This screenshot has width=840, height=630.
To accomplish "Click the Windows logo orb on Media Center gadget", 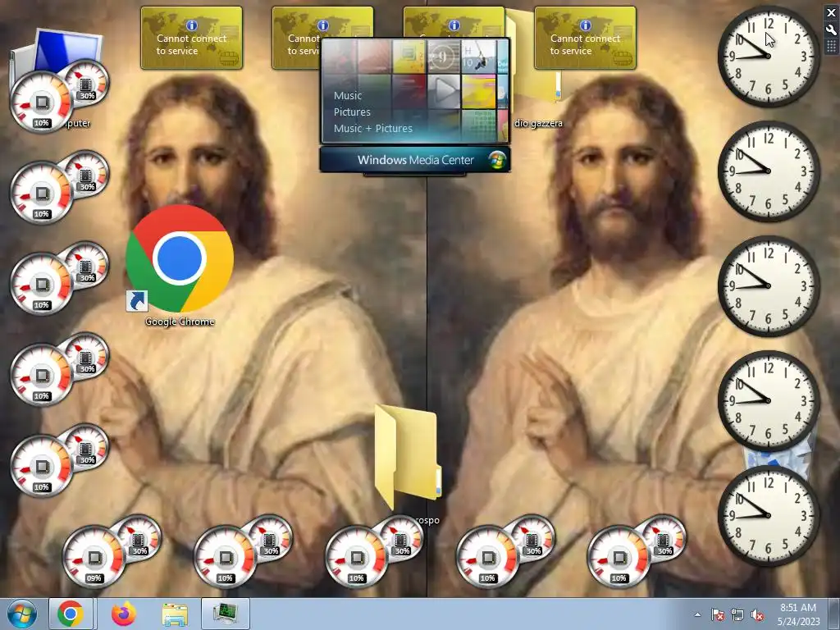I will pyautogui.click(x=497, y=160).
